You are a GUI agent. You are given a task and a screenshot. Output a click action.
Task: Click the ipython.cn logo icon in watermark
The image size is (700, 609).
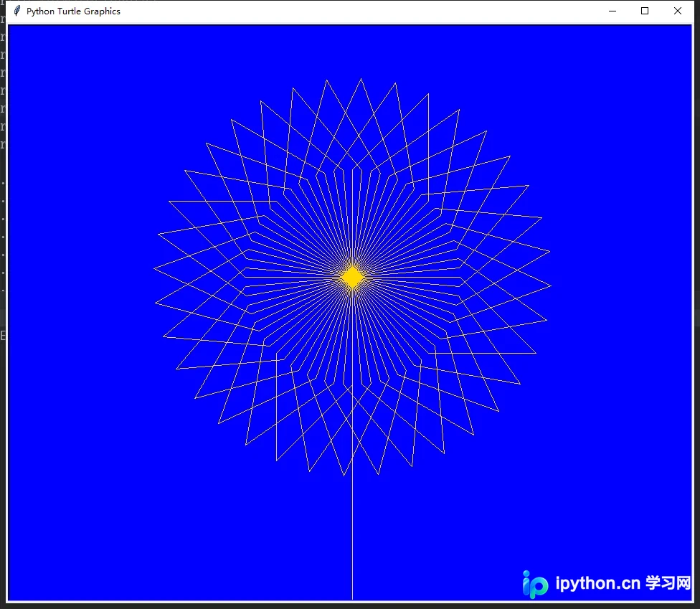click(x=535, y=584)
